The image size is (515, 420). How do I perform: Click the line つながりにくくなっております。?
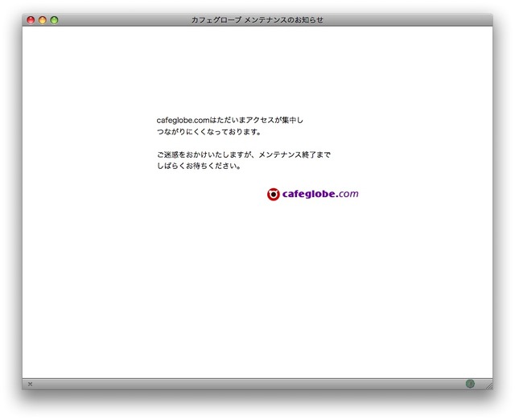pyautogui.click(x=209, y=132)
